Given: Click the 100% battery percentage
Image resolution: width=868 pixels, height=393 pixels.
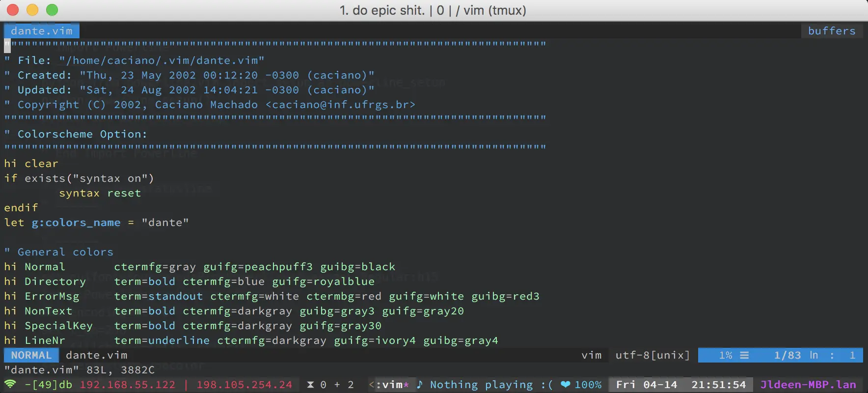Looking at the screenshot, I should tap(588, 385).
